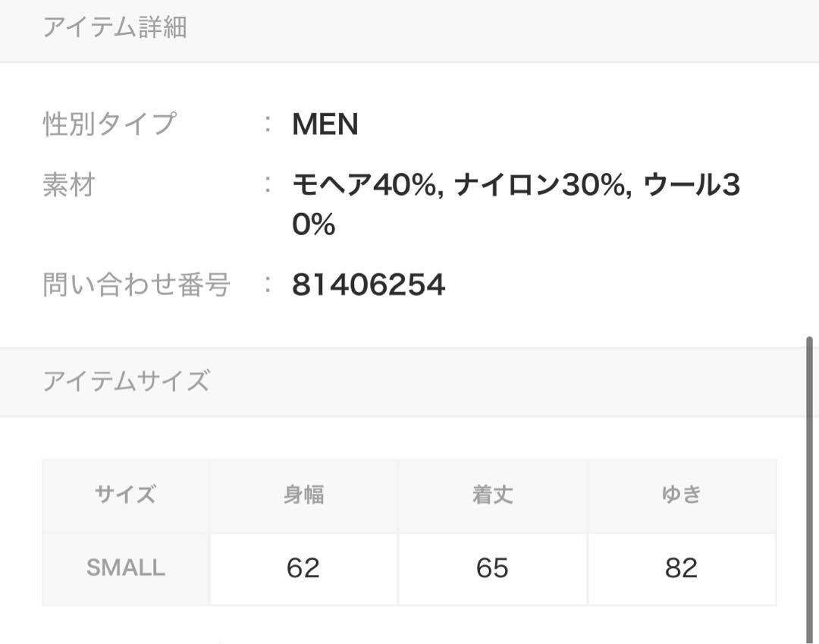The width and height of the screenshot is (819, 644).
Task: Select the MEN gender type value
Action: pyautogui.click(x=325, y=124)
